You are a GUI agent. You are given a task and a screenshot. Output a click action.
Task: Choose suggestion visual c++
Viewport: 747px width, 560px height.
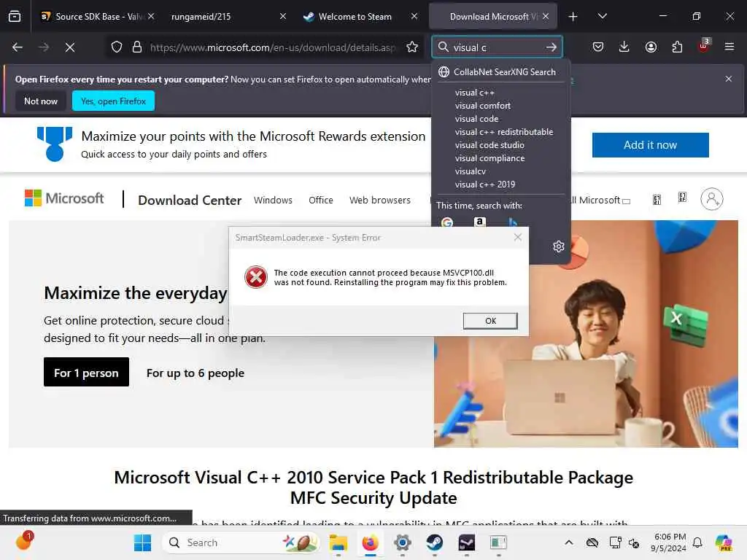click(500, 93)
